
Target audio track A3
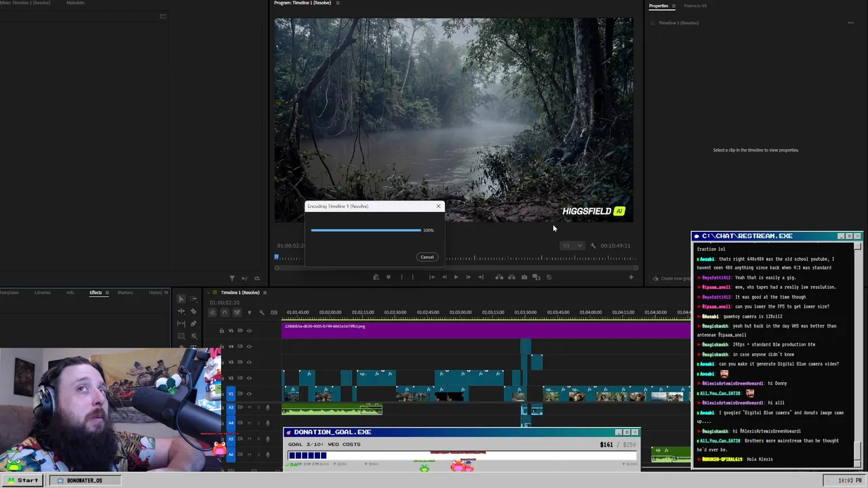231,407
